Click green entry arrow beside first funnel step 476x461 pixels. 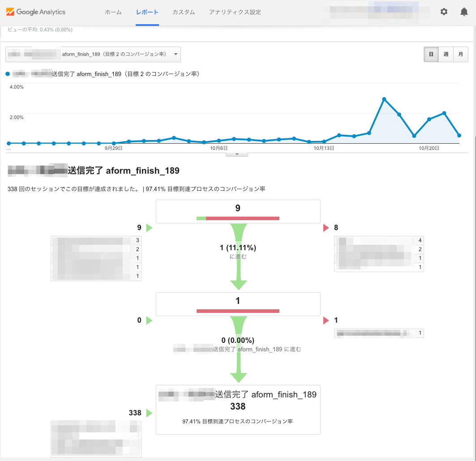[150, 228]
